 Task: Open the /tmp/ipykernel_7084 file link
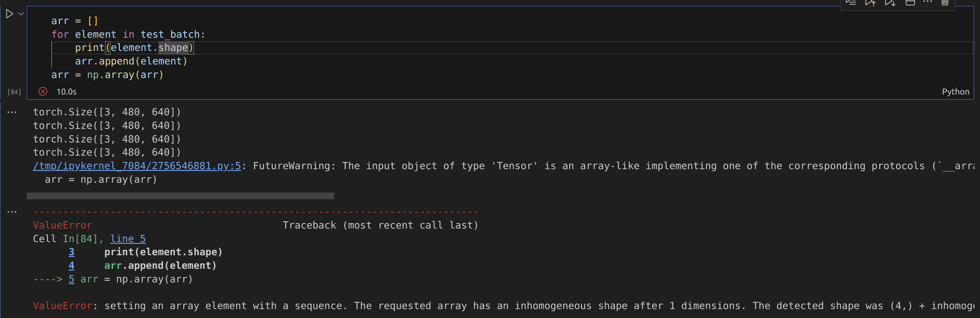137,166
